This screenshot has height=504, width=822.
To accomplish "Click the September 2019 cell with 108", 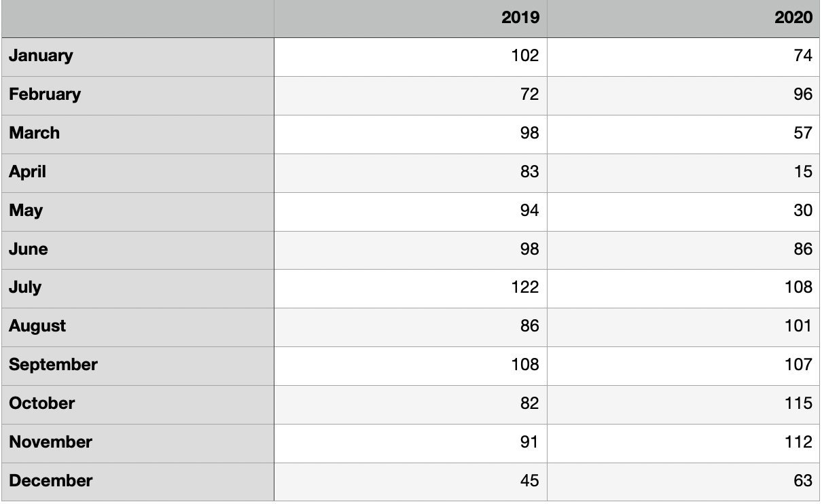I will coord(410,366).
